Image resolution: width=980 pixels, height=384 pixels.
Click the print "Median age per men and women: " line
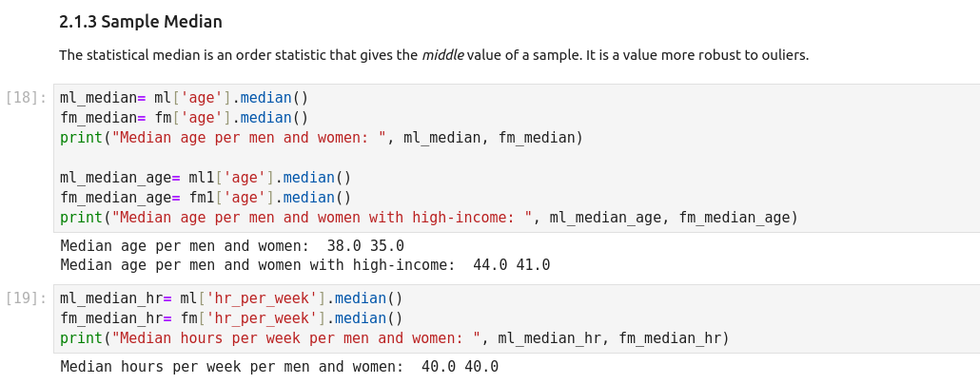pos(321,138)
